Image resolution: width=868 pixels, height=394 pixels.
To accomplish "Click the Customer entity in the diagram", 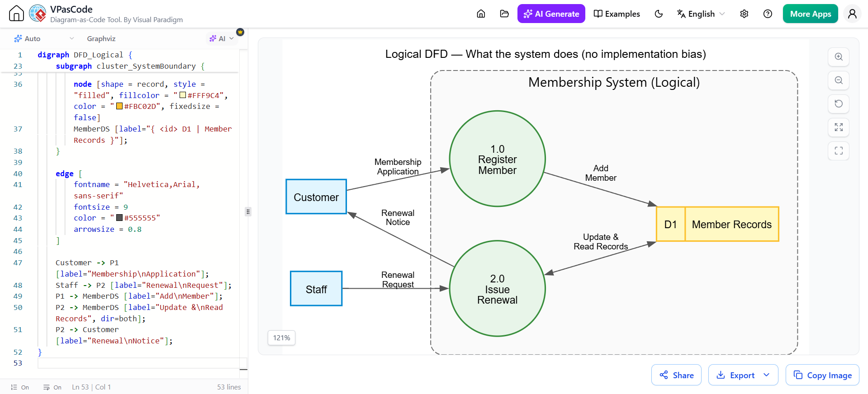I will tap(316, 197).
